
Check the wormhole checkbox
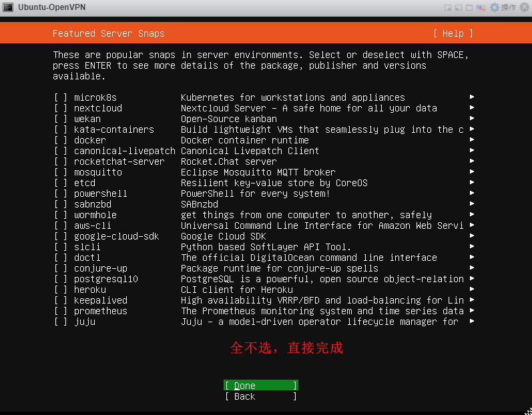[61, 215]
